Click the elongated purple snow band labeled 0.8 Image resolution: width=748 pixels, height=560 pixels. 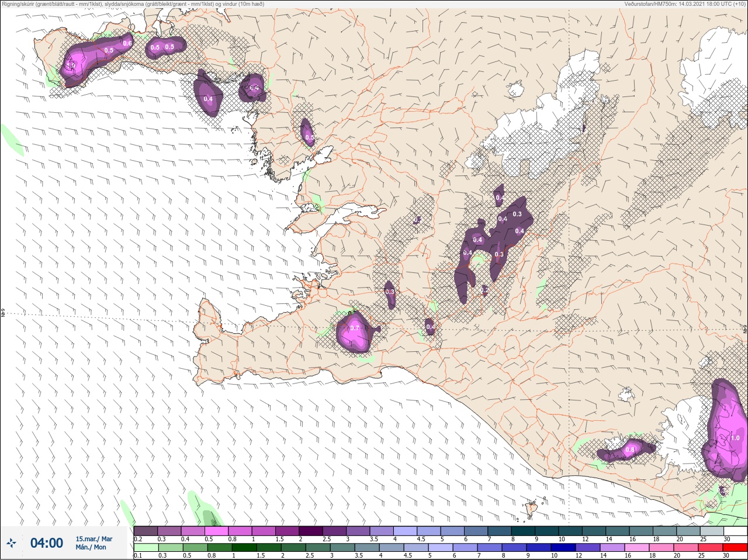point(626,451)
